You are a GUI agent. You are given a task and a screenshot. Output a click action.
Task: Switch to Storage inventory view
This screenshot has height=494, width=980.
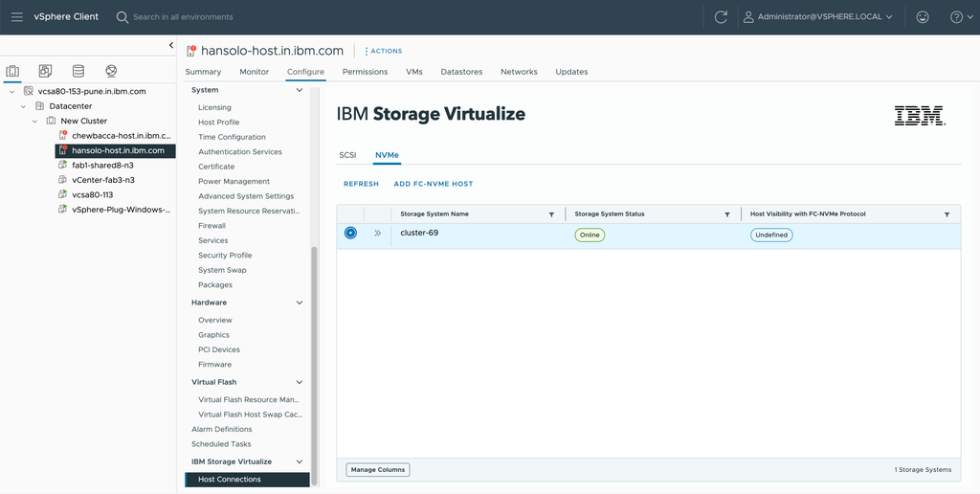click(x=78, y=71)
